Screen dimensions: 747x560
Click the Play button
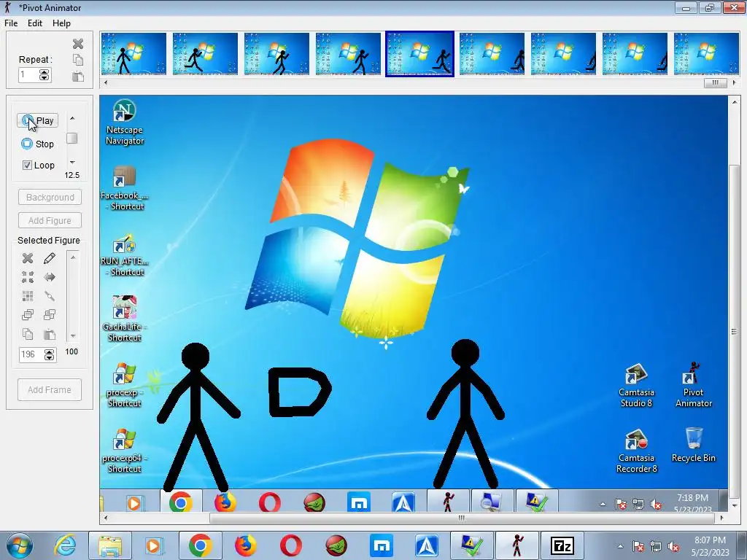coord(38,121)
